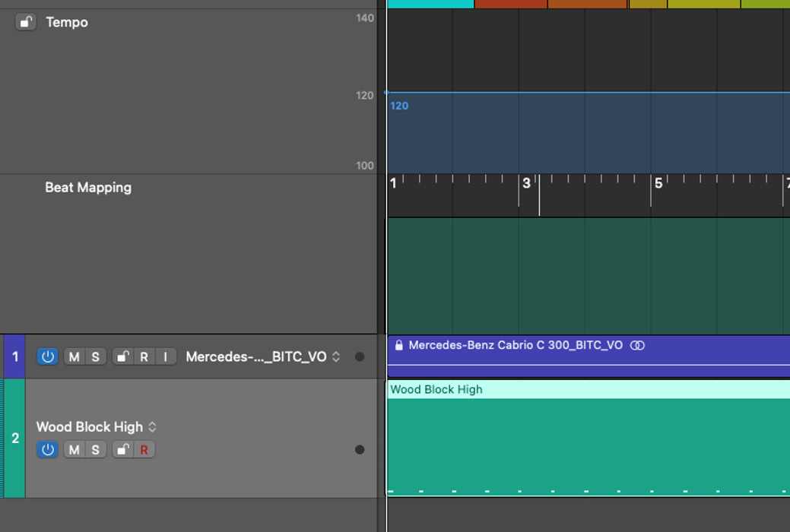
Task: Open Mercedes BITC_VO track name dropdown
Action: (336, 356)
